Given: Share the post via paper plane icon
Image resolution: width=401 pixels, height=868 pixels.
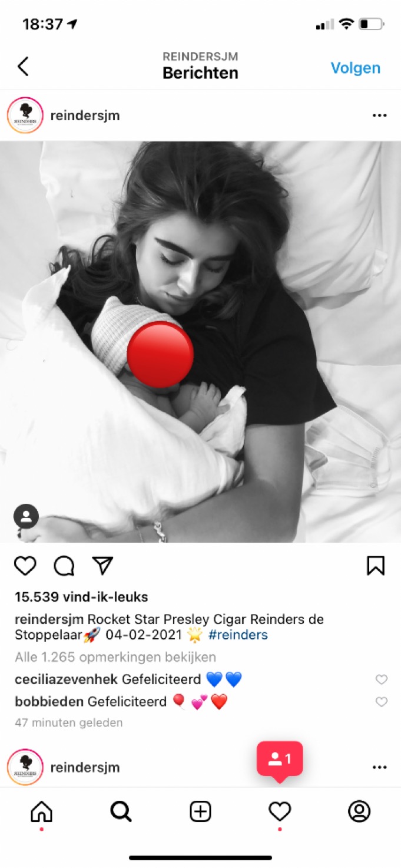Looking at the screenshot, I should click(102, 566).
